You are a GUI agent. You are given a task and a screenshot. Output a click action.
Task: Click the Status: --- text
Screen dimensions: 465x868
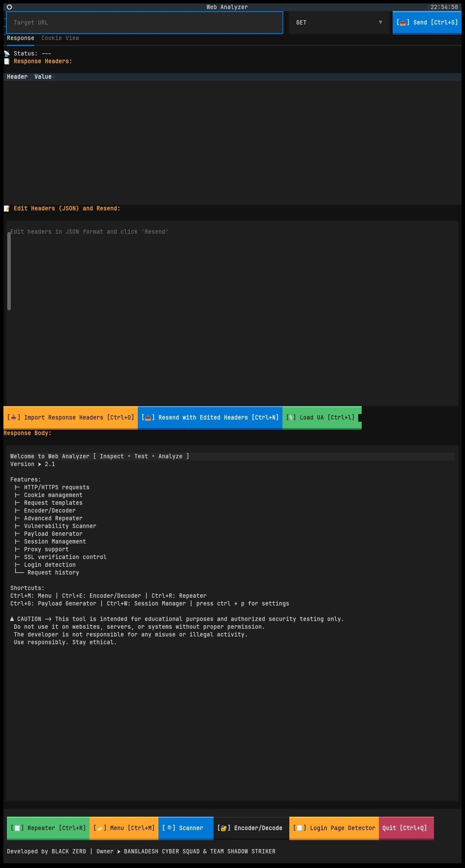[32, 53]
